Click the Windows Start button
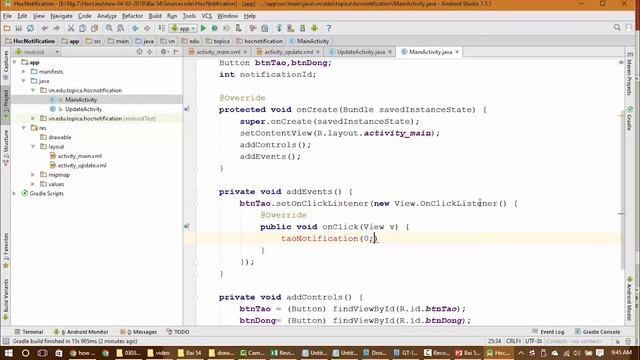The image size is (640, 360). [8, 353]
